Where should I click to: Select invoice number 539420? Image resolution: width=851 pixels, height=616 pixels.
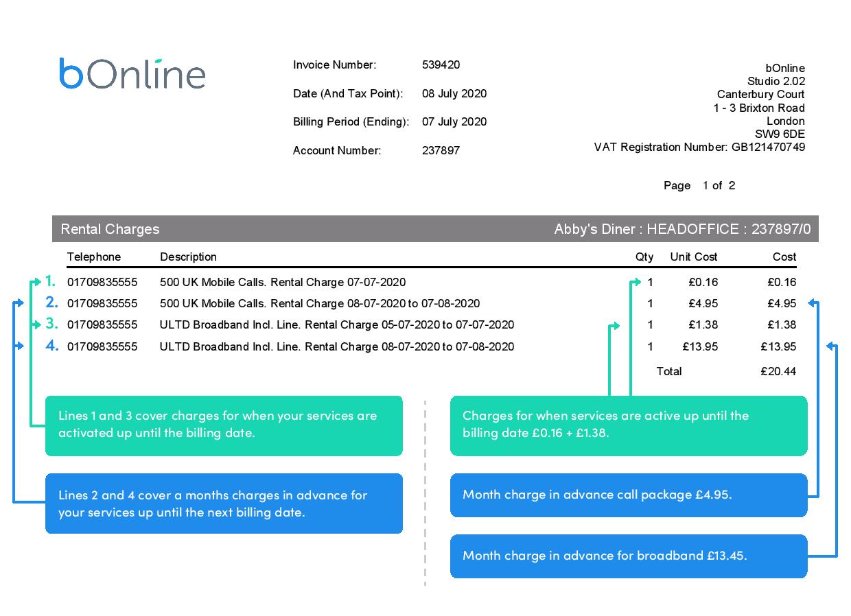click(441, 64)
